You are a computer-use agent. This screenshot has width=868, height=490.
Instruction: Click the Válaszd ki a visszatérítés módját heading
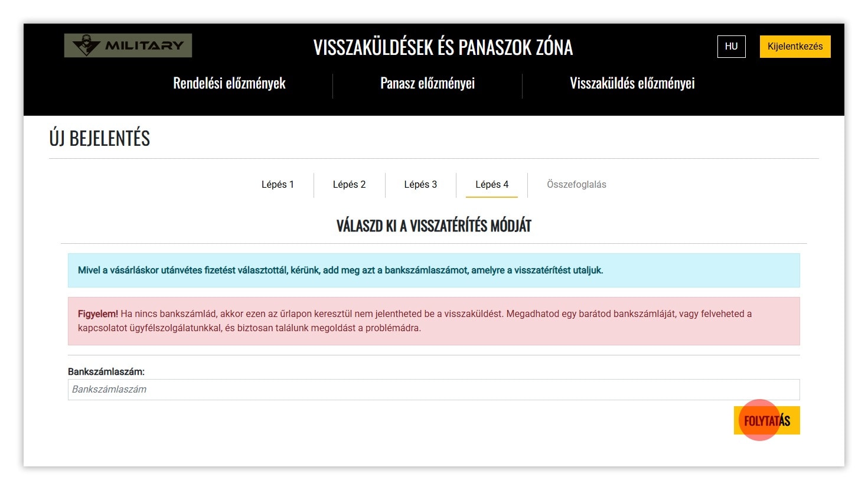pos(433,226)
